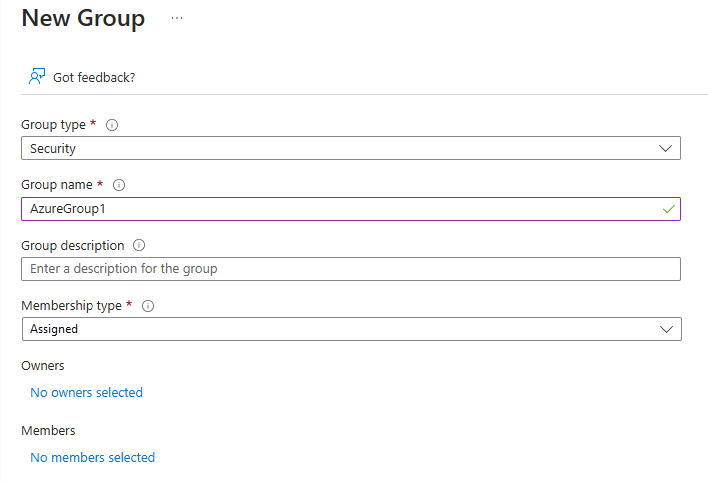Click the Owners section label
The height and width of the screenshot is (482, 708).
click(43, 366)
